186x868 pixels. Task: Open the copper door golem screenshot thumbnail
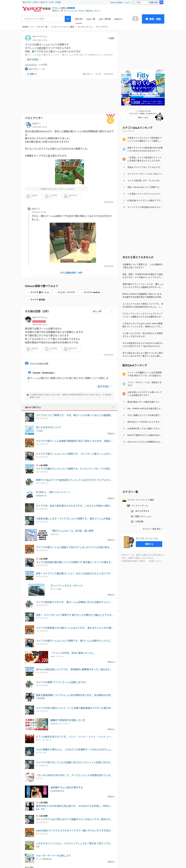(x=73, y=243)
